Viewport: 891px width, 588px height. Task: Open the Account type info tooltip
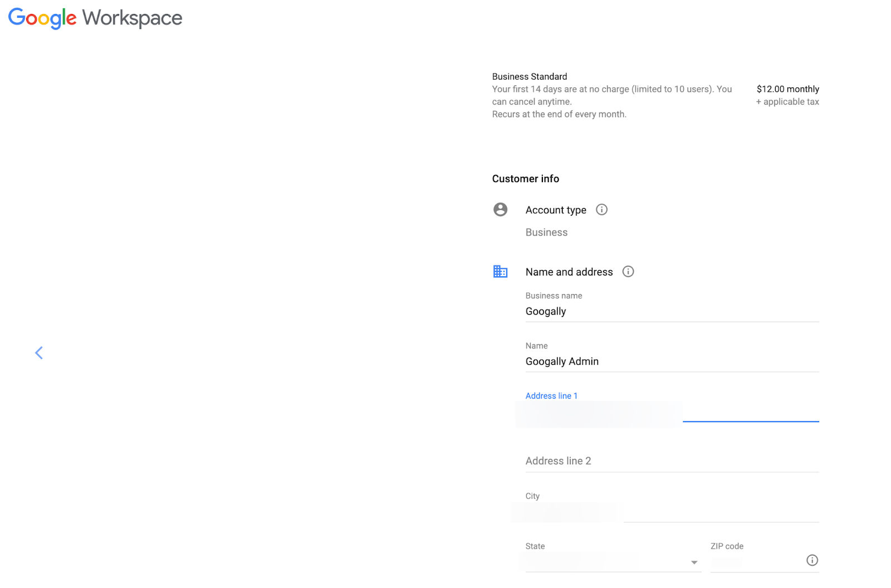click(x=601, y=209)
